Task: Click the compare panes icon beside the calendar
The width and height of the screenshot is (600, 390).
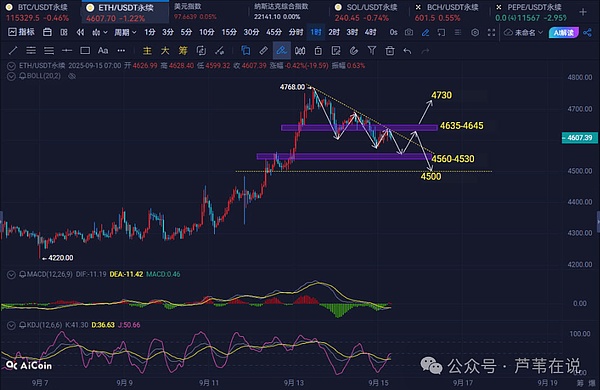Action: point(64,32)
